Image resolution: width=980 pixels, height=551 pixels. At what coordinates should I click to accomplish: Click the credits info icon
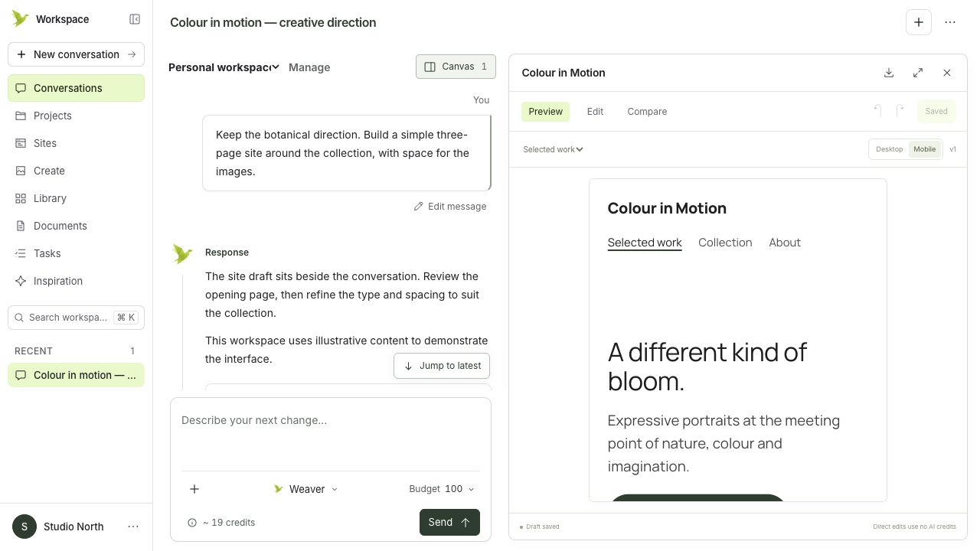[x=192, y=523]
